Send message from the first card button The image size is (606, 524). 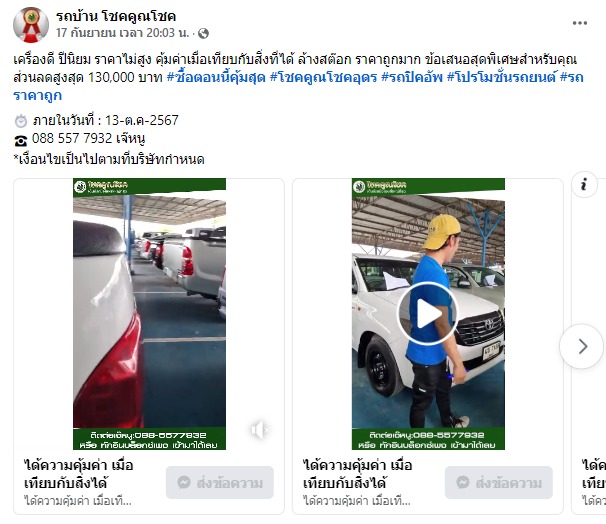pyautogui.click(x=220, y=482)
